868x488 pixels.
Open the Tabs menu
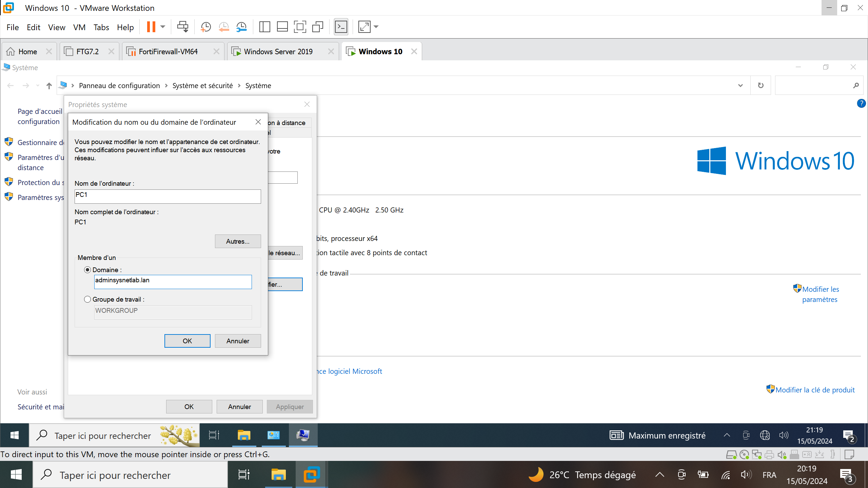[x=101, y=27]
